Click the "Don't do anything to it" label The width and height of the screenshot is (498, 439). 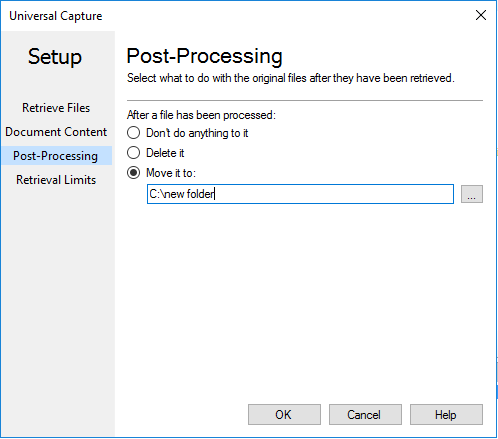coord(197,133)
